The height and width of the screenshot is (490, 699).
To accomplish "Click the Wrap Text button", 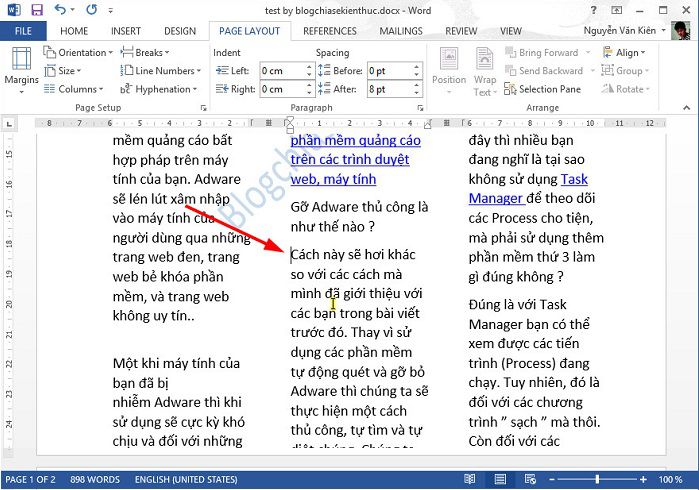I will click(485, 71).
